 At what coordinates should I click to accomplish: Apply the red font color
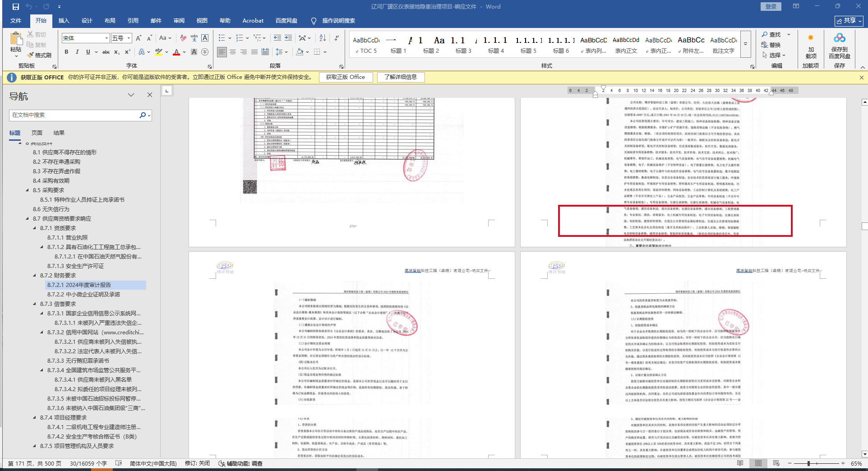[x=176, y=52]
